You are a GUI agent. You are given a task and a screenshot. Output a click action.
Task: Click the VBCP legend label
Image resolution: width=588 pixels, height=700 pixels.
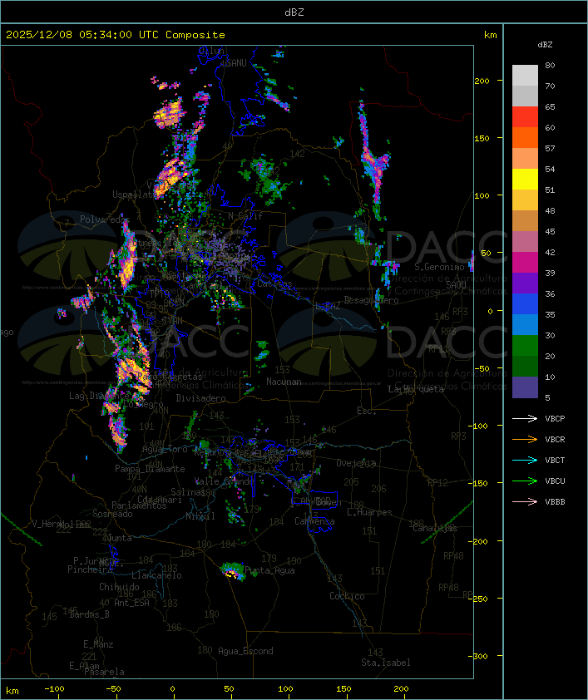click(555, 419)
